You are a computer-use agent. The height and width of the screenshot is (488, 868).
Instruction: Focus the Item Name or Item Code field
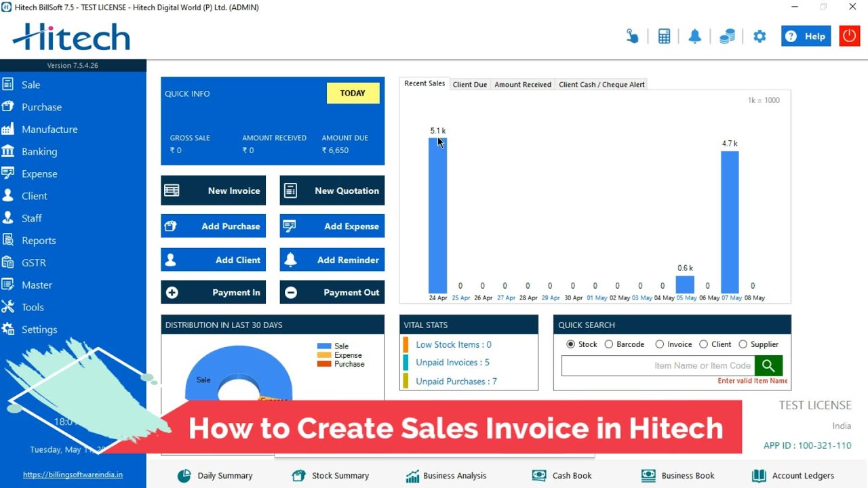(658, 365)
